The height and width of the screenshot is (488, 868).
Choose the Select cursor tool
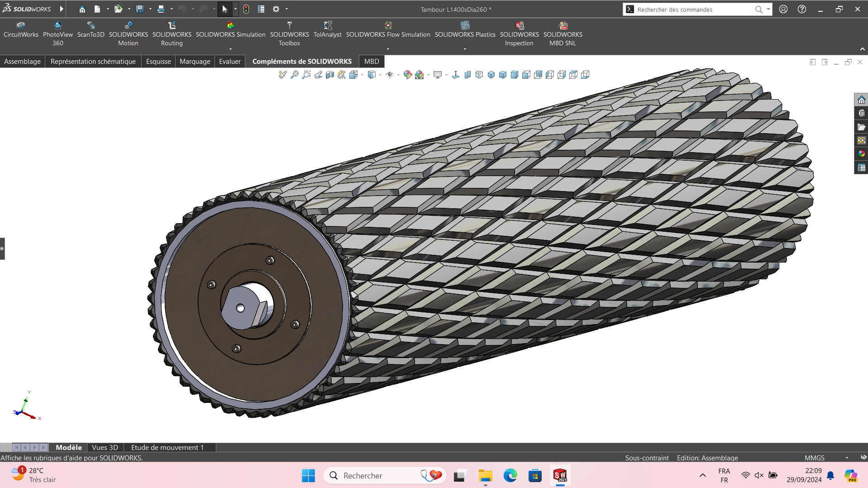(x=225, y=9)
